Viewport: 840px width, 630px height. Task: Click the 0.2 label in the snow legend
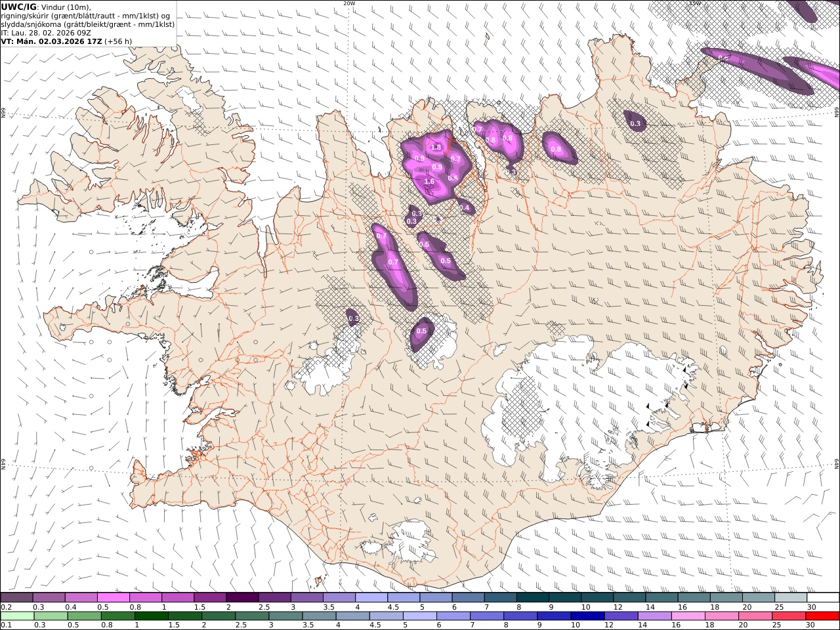5,607
